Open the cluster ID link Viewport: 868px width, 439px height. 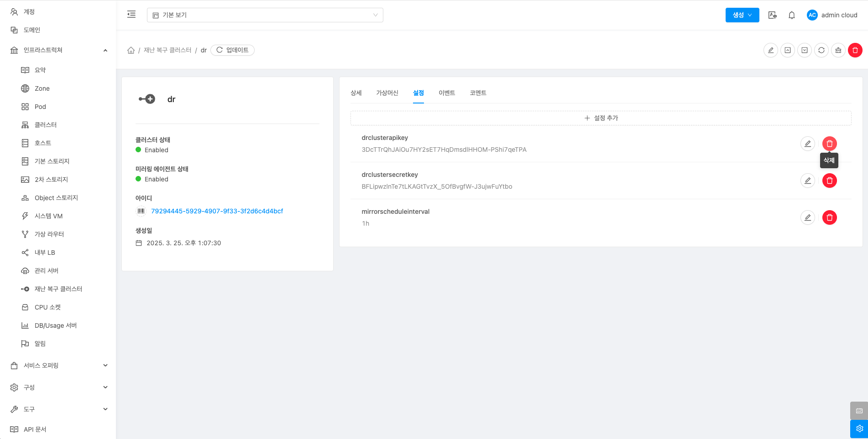click(x=217, y=211)
